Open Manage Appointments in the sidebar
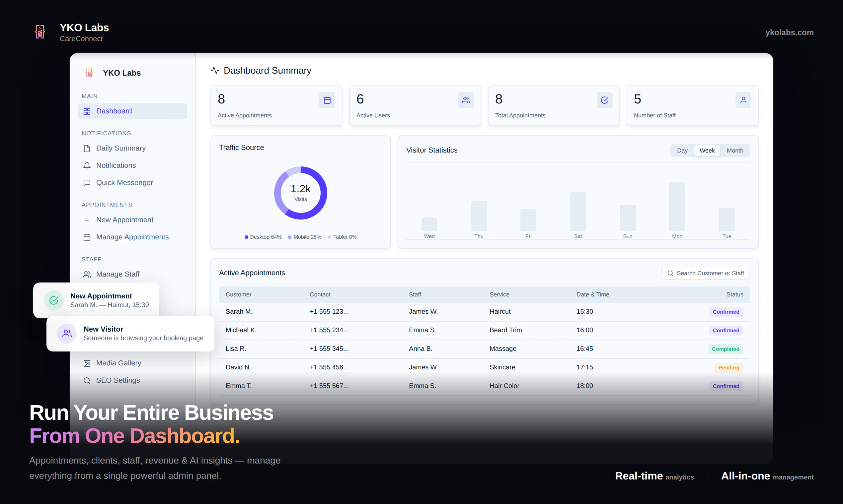 pyautogui.click(x=132, y=237)
